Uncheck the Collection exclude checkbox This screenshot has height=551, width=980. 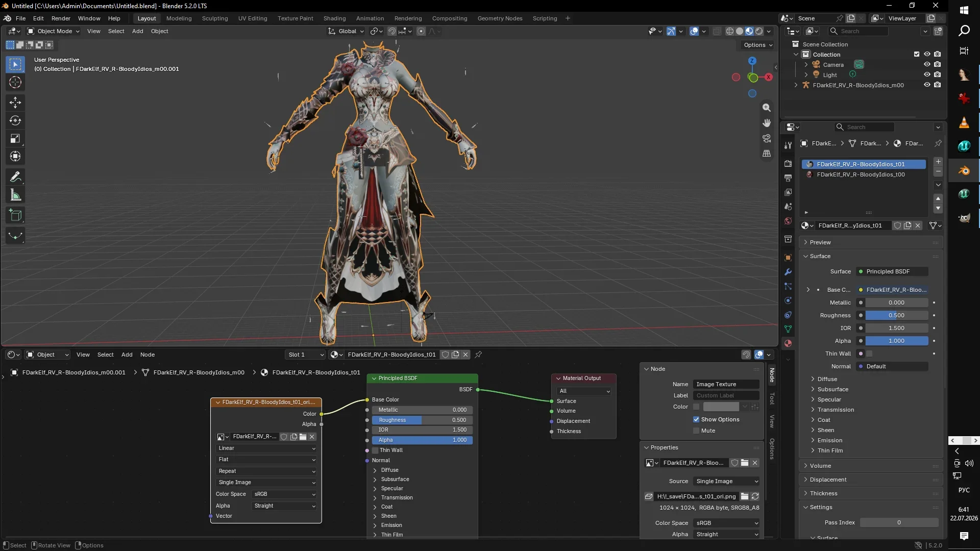click(x=917, y=55)
